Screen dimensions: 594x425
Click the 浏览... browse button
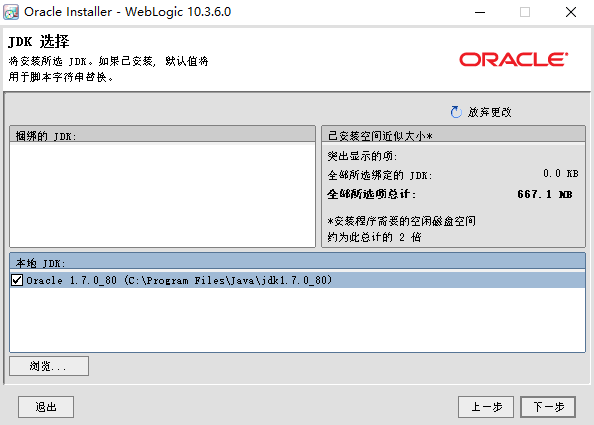pyautogui.click(x=49, y=366)
